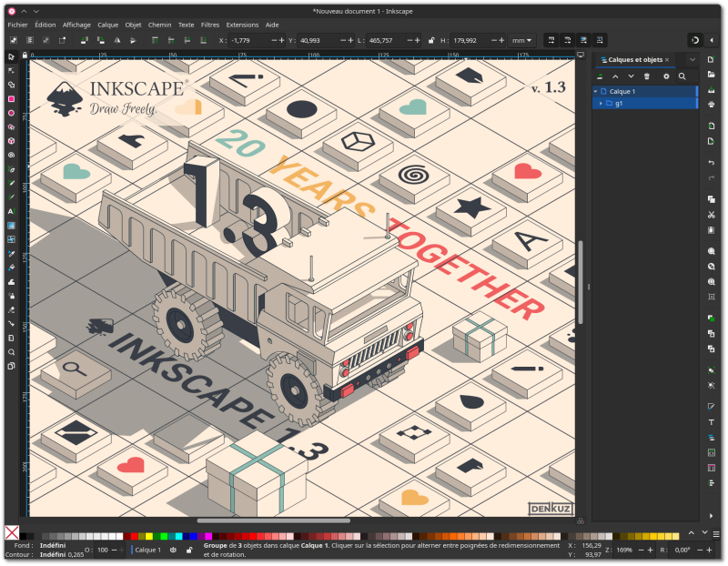
Task: Expand the g1 group
Action: click(601, 103)
